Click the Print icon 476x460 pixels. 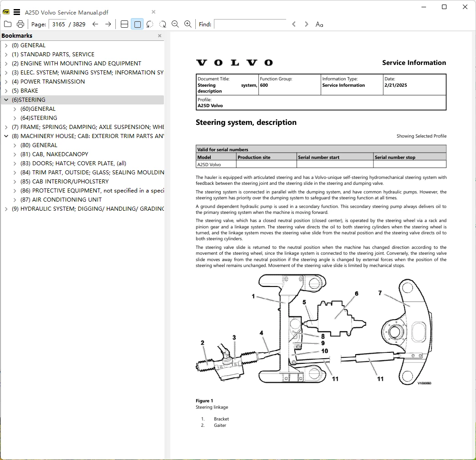click(20, 24)
